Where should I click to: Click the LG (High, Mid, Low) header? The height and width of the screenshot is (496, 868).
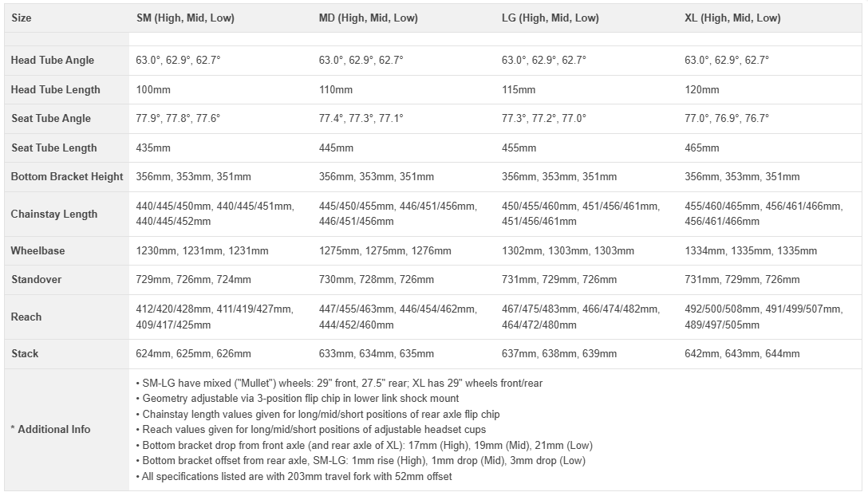click(550, 18)
